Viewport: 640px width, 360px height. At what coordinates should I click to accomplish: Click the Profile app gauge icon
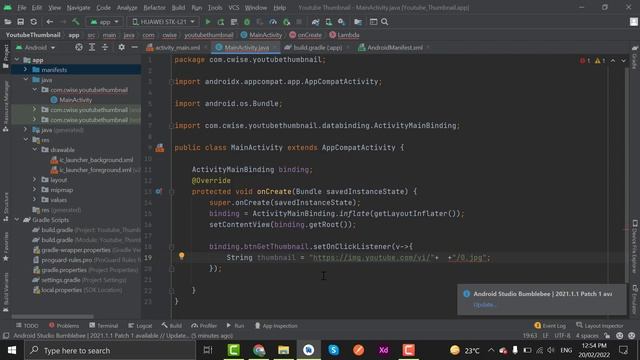(x=273, y=22)
